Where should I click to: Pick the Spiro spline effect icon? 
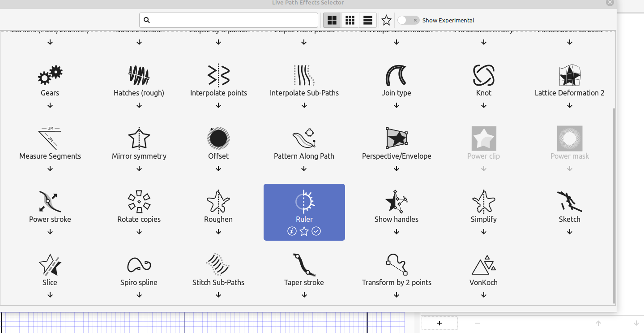point(139,264)
